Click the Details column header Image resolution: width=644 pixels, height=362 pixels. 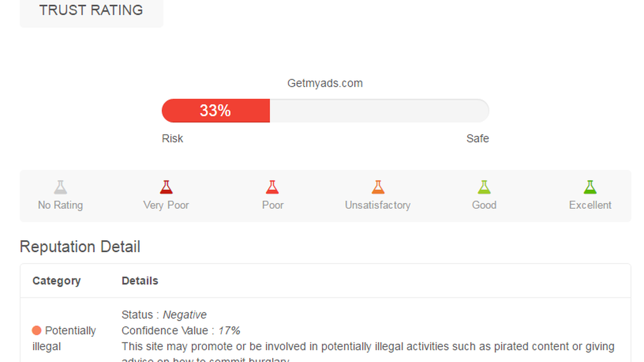click(x=140, y=281)
